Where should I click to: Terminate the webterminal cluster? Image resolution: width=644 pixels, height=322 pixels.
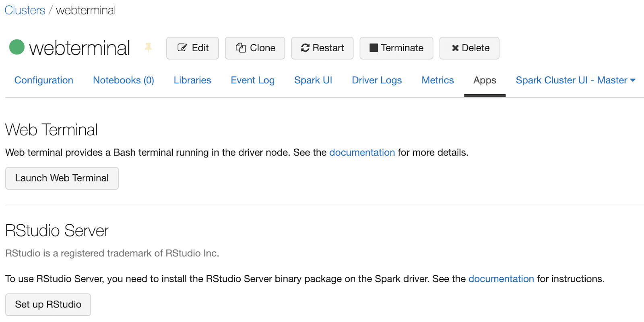[x=396, y=48]
